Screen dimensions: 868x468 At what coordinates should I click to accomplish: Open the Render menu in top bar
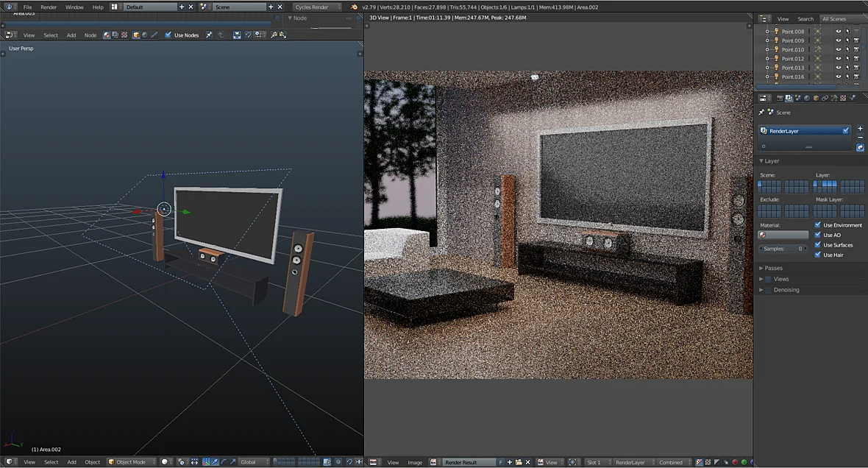click(x=49, y=7)
